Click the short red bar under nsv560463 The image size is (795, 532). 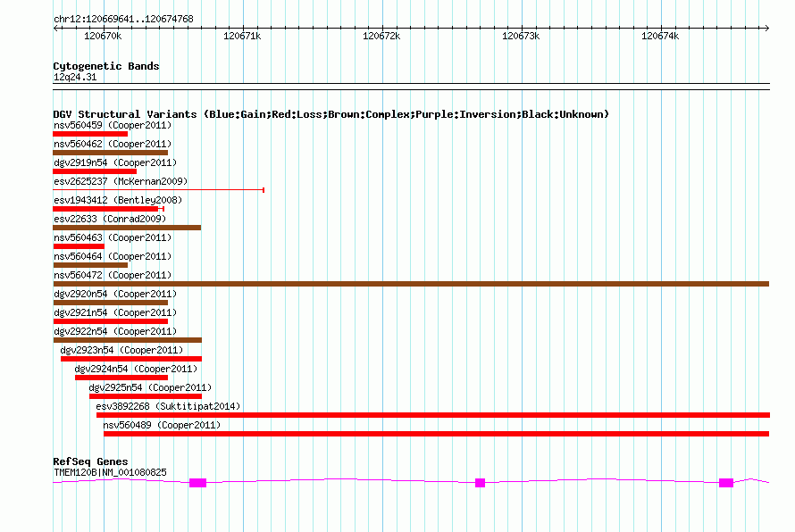79,246
